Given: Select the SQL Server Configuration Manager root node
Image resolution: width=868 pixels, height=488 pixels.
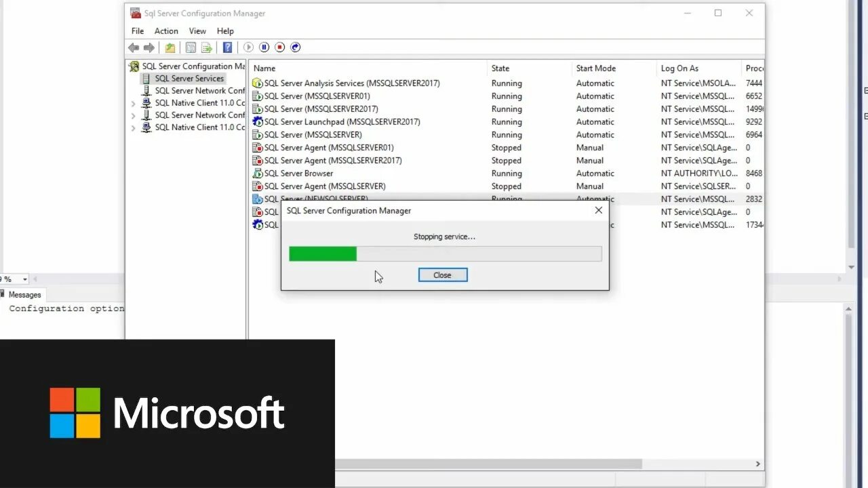Looking at the screenshot, I should tap(193, 66).
